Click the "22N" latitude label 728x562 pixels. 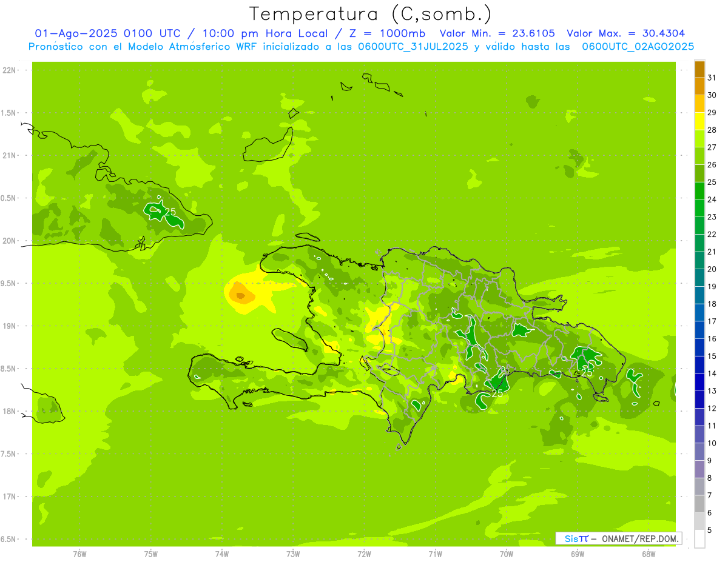click(9, 70)
